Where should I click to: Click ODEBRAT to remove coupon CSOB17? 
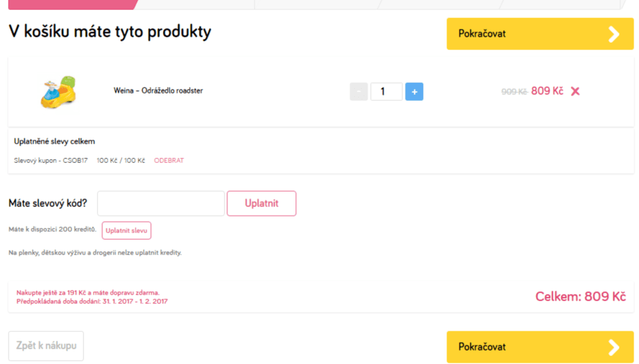click(168, 161)
